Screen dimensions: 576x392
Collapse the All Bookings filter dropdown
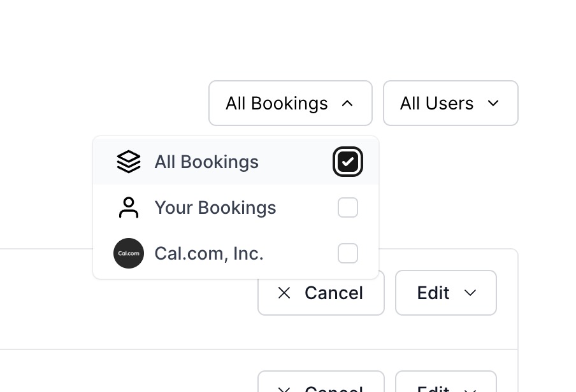290,103
